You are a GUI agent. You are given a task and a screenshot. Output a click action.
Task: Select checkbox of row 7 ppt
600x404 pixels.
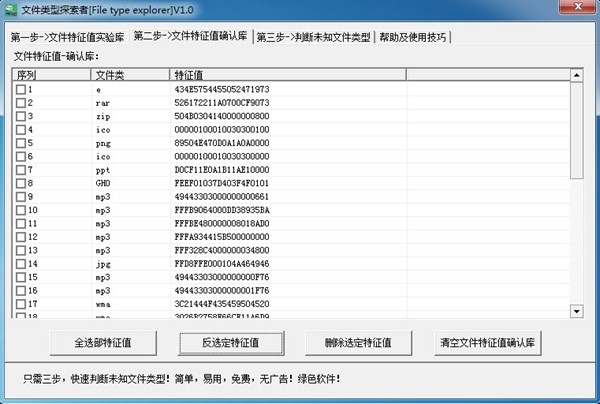click(21, 170)
